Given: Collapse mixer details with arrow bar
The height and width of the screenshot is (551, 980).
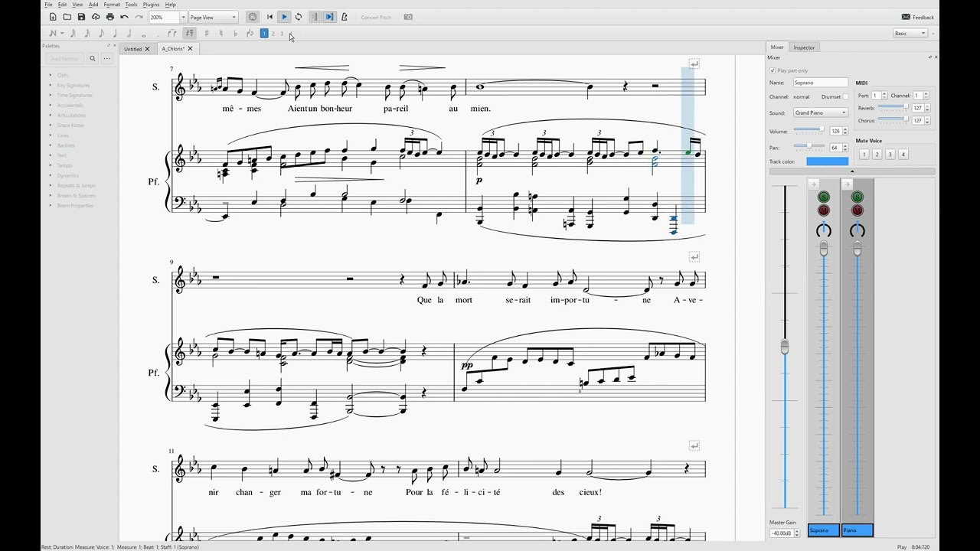Looking at the screenshot, I should (x=852, y=171).
